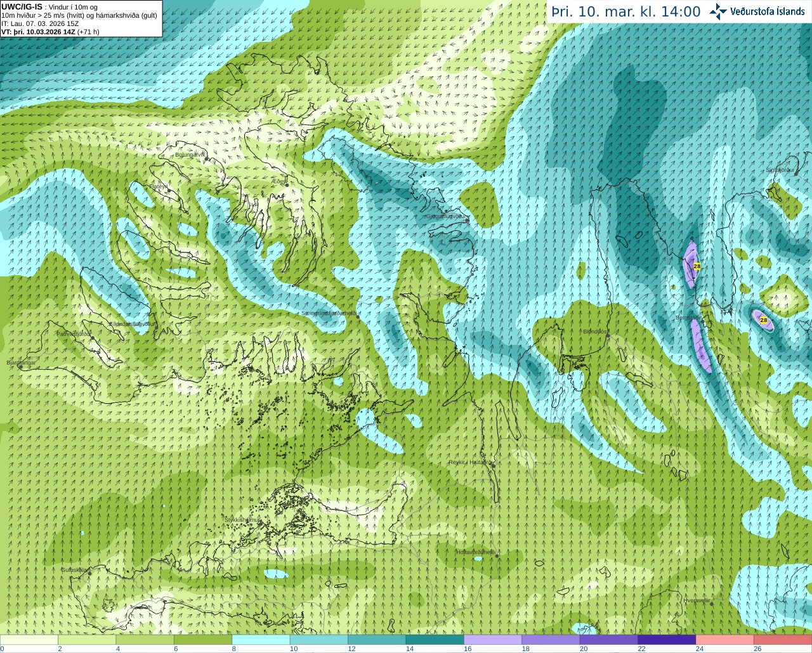Click the Blönduós station label

point(596,332)
